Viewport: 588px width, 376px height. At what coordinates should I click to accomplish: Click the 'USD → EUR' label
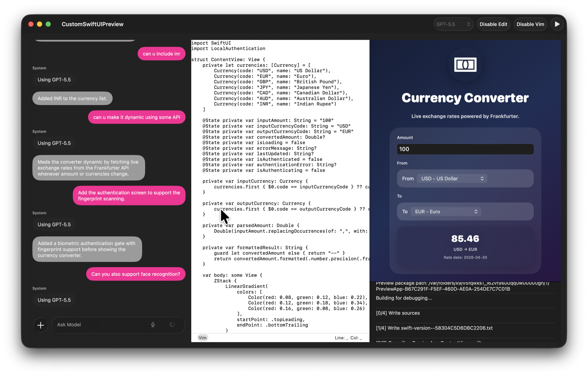coord(465,249)
